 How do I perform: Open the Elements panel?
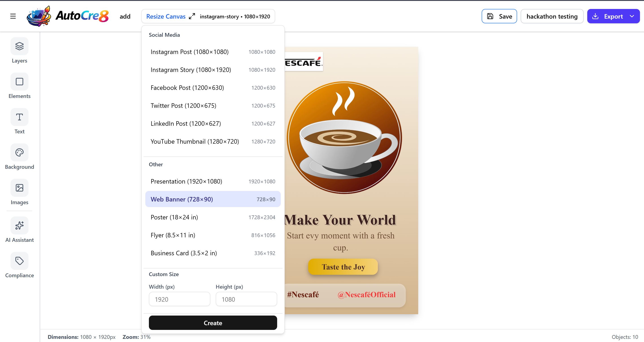[20, 82]
